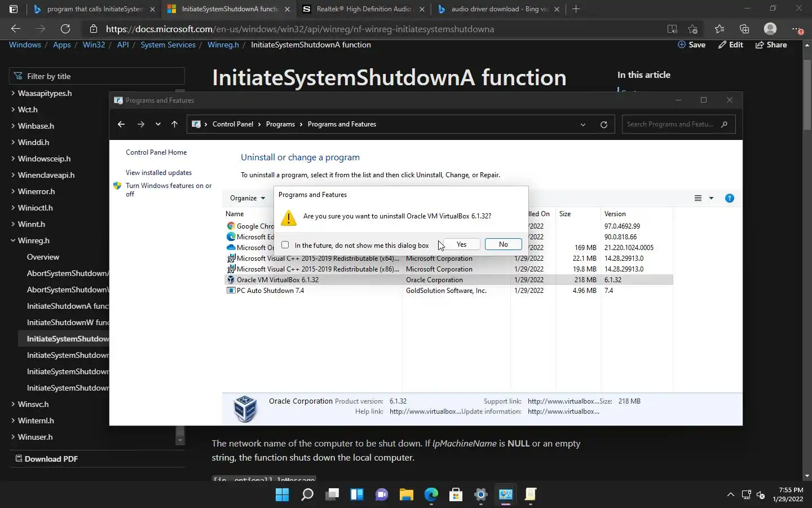Open browser profile avatar

(x=770, y=29)
